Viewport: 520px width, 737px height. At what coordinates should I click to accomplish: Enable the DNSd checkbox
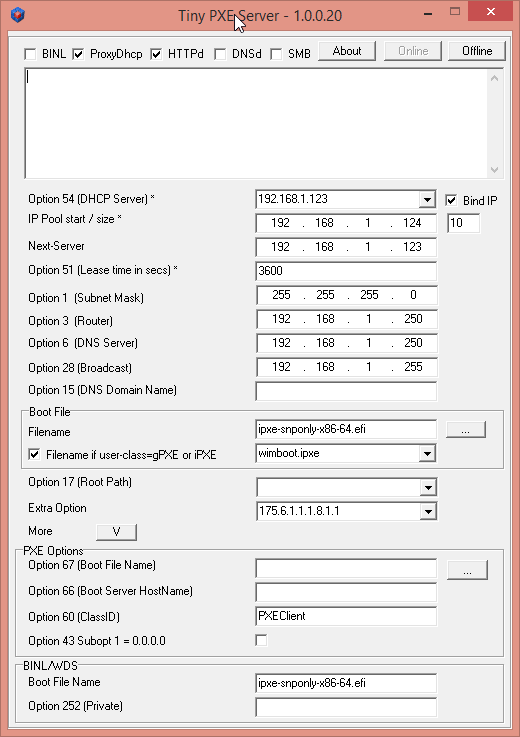[x=220, y=54]
